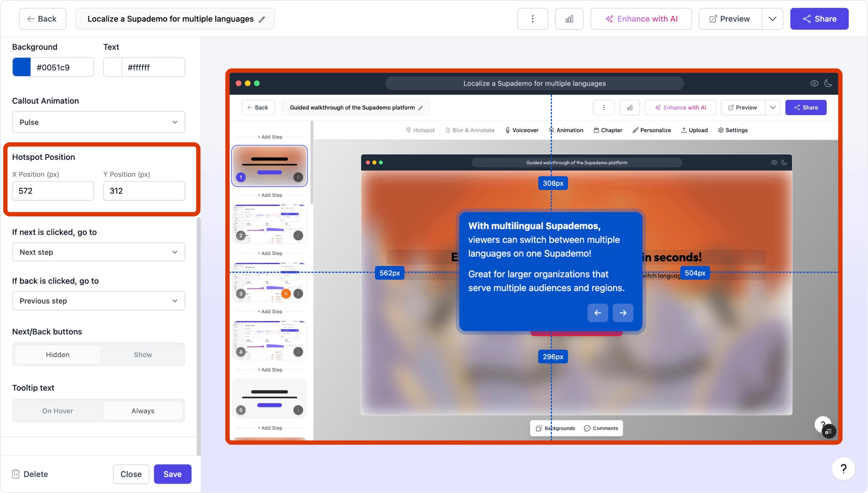Select step 5 thumbnail
868x493 pixels.
(x=270, y=398)
